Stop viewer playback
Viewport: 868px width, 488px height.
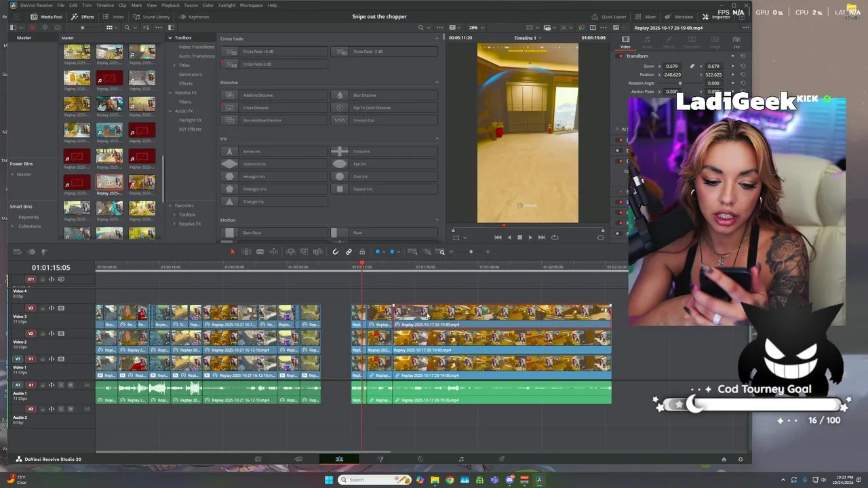(519, 237)
